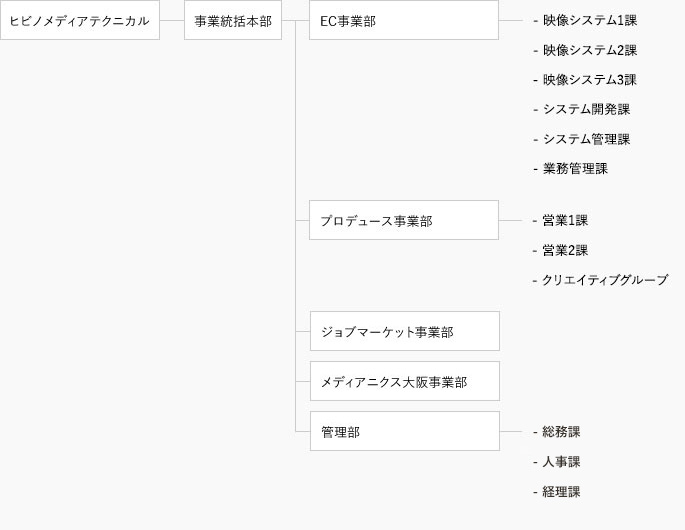Image resolution: width=685 pixels, height=530 pixels.
Task: Click the クリエイティブグループ entry
Action: click(x=605, y=280)
